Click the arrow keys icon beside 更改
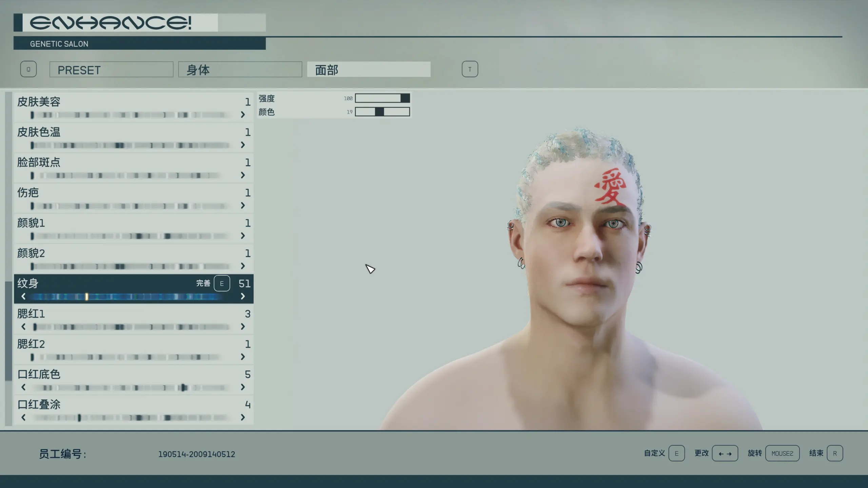 [725, 453]
